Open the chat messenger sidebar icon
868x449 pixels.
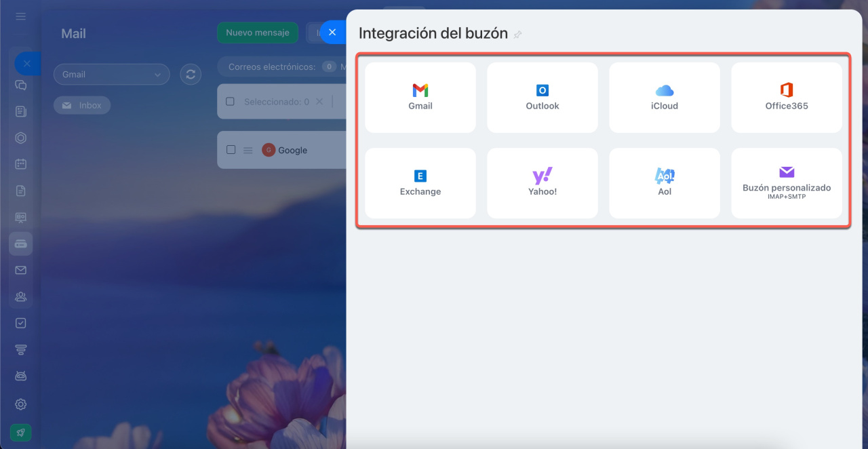tap(21, 85)
